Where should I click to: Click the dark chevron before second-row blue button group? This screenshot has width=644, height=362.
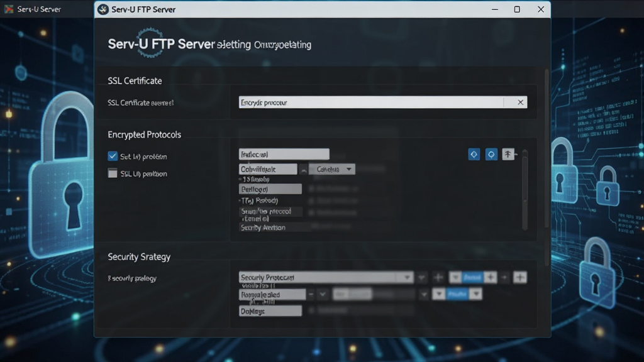tap(425, 294)
